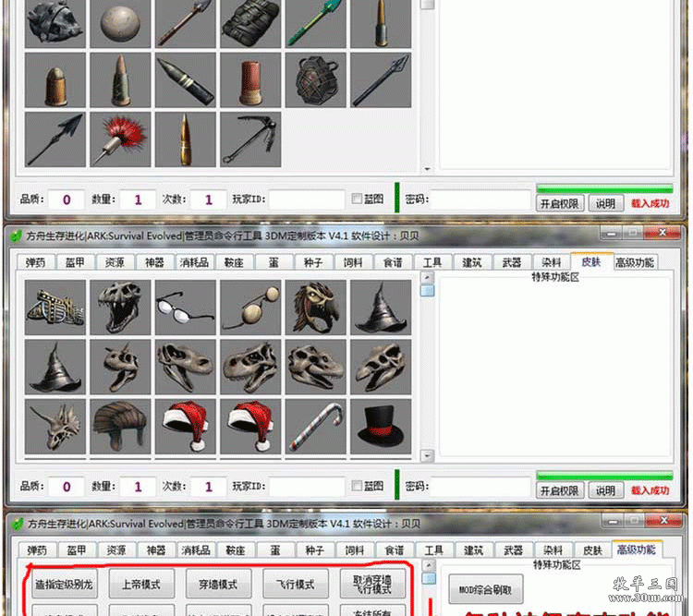Image resolution: width=693 pixels, height=616 pixels.
Task: Click scroll up arrow in skins list
Action: pyautogui.click(x=427, y=277)
